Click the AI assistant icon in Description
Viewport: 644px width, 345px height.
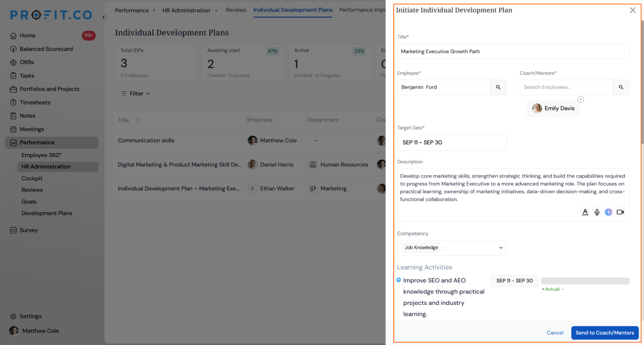tap(608, 212)
